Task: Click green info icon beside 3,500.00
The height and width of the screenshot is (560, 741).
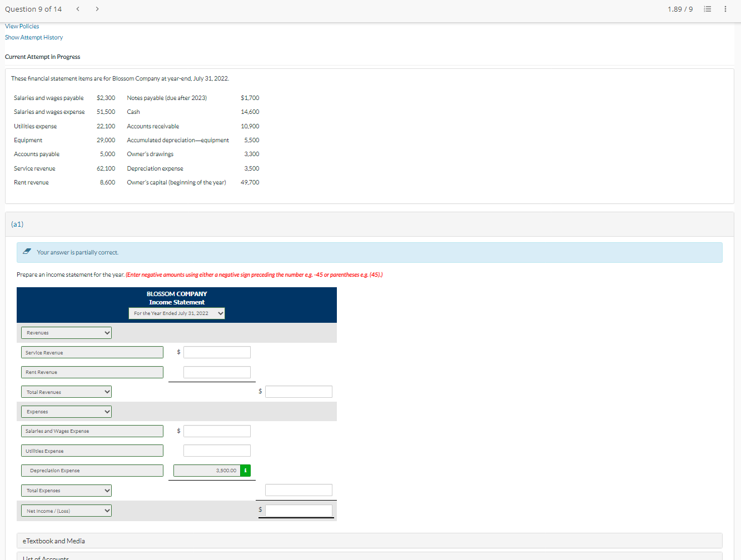Action: coord(245,471)
